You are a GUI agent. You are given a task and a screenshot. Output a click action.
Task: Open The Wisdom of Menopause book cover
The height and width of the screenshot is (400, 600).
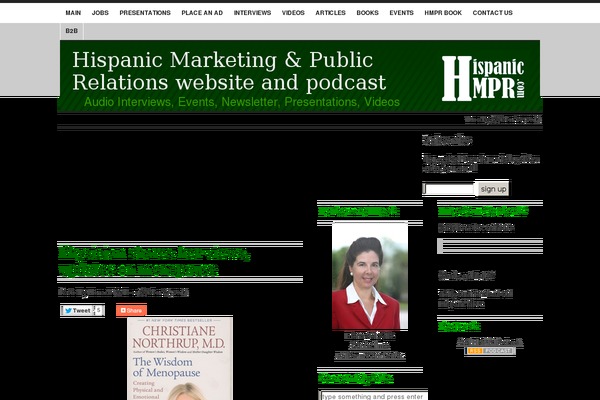(180, 358)
